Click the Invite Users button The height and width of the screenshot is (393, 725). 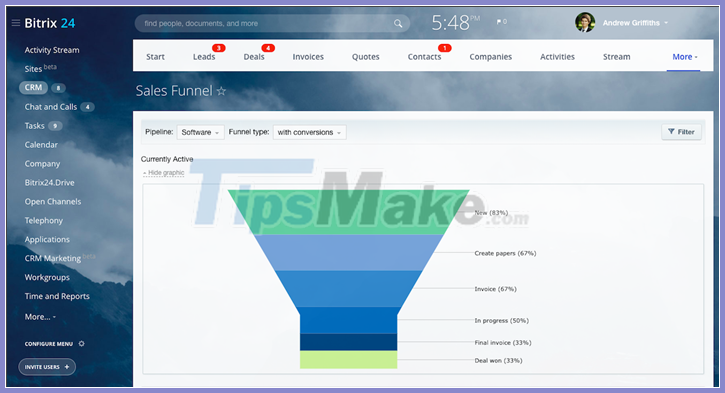click(x=47, y=367)
